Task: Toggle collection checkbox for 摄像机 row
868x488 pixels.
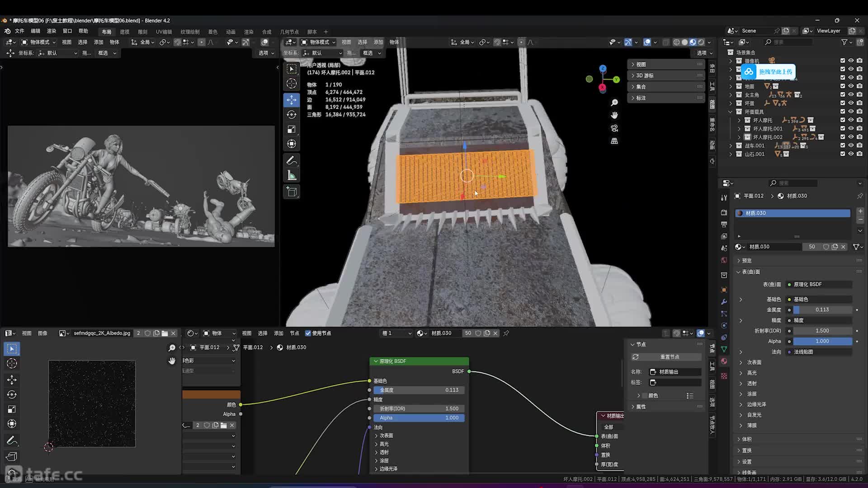Action: coord(842,61)
